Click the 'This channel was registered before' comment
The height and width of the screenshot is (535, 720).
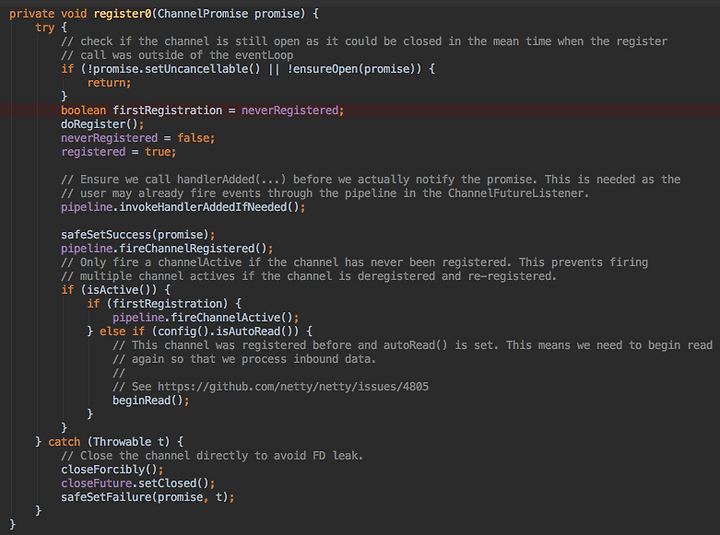tap(413, 345)
